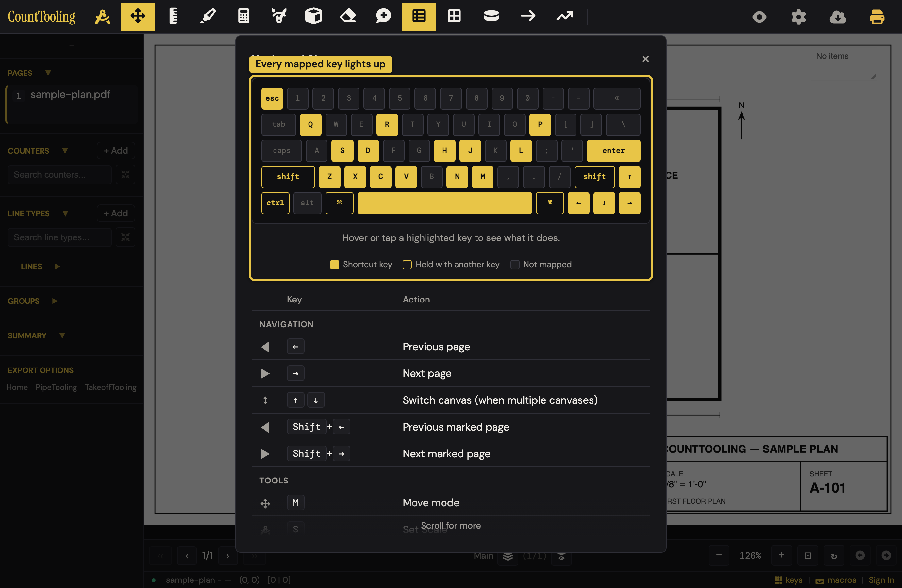Image resolution: width=902 pixels, height=588 pixels.
Task: Click the Shortcut key legend swatch
Action: pos(334,265)
